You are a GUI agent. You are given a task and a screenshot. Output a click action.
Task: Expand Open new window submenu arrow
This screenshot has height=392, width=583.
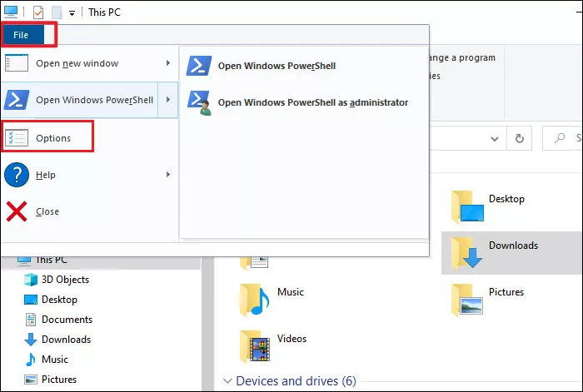coord(168,63)
